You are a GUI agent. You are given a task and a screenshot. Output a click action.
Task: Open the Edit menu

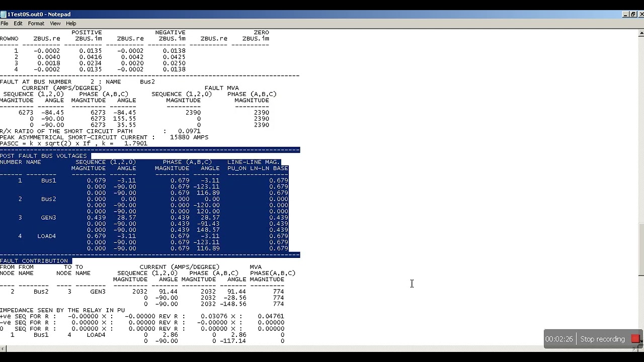(x=18, y=23)
